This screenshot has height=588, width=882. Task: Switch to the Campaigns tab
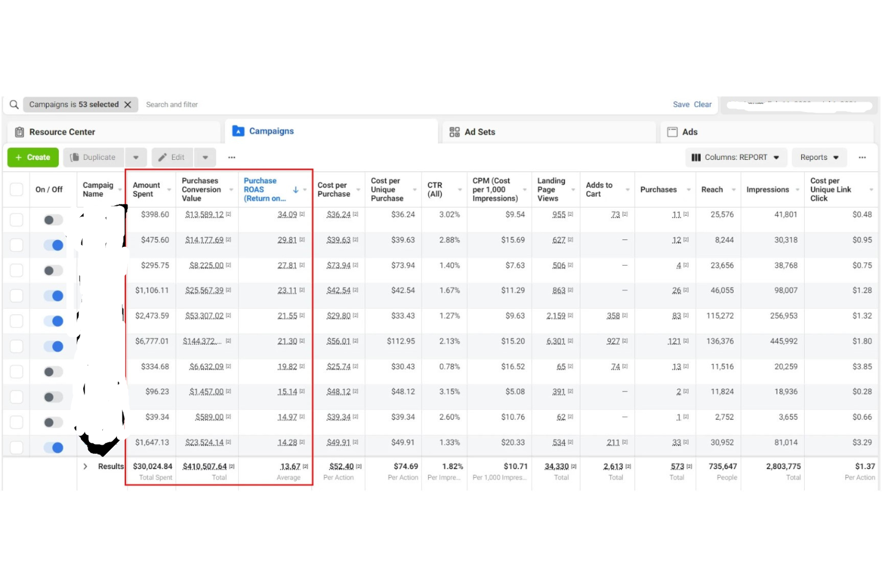pos(333,131)
